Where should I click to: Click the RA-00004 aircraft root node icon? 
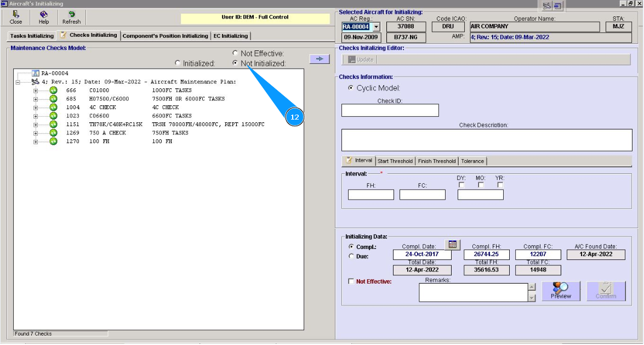tap(36, 73)
